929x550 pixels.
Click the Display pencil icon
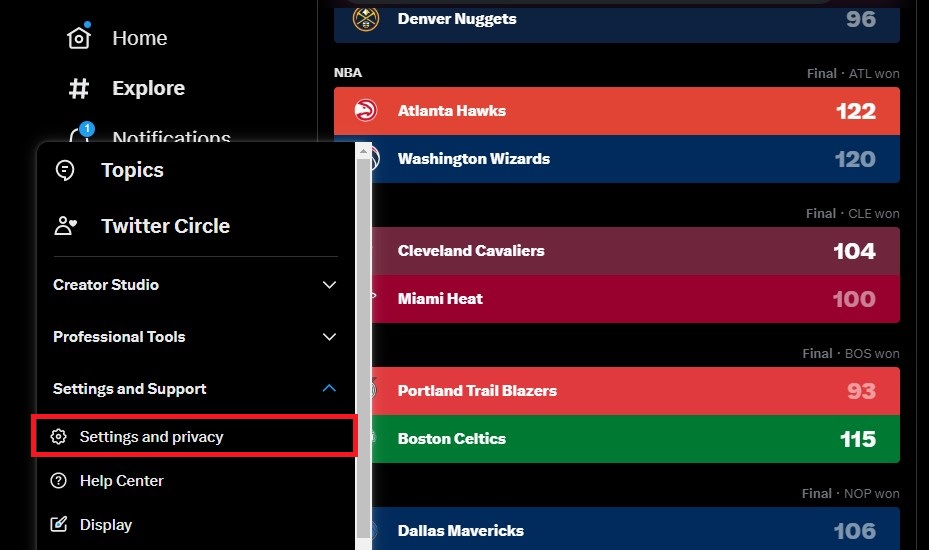tap(59, 525)
